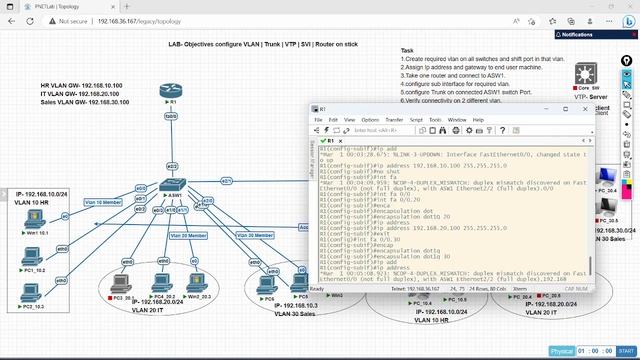The width and height of the screenshot is (640, 360).
Task: Click the Find binoculars icon
Action: (x=442, y=130)
